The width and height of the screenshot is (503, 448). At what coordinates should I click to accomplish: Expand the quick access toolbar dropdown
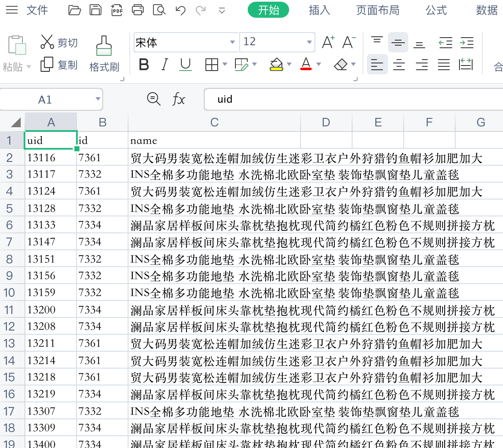point(221,11)
